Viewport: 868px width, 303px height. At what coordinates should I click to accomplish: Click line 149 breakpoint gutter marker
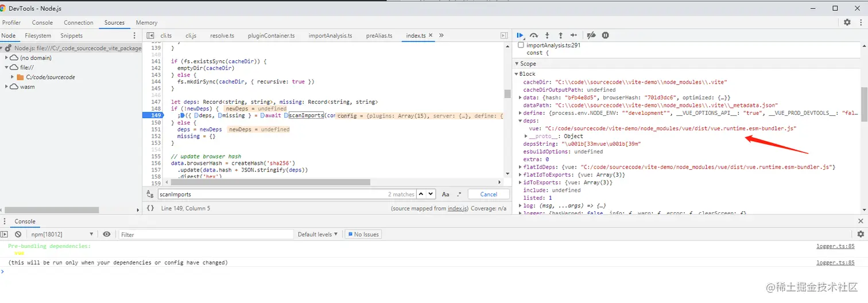[154, 115]
